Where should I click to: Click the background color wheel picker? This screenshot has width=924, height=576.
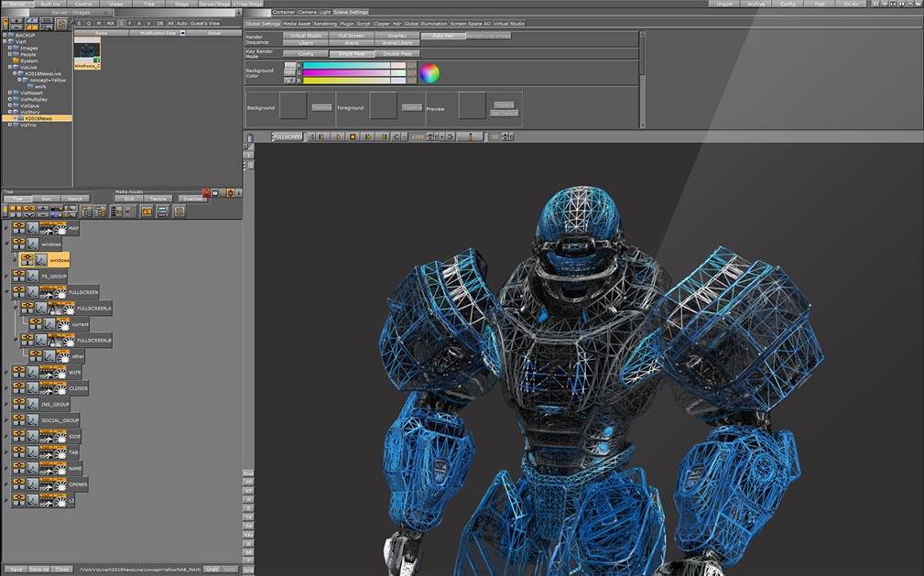coord(430,73)
